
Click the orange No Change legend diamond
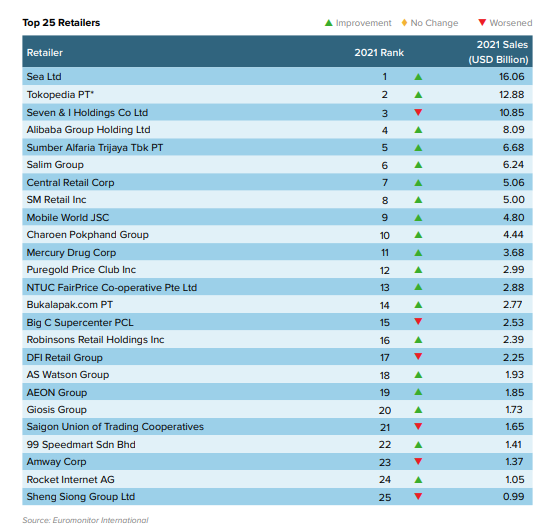click(404, 23)
